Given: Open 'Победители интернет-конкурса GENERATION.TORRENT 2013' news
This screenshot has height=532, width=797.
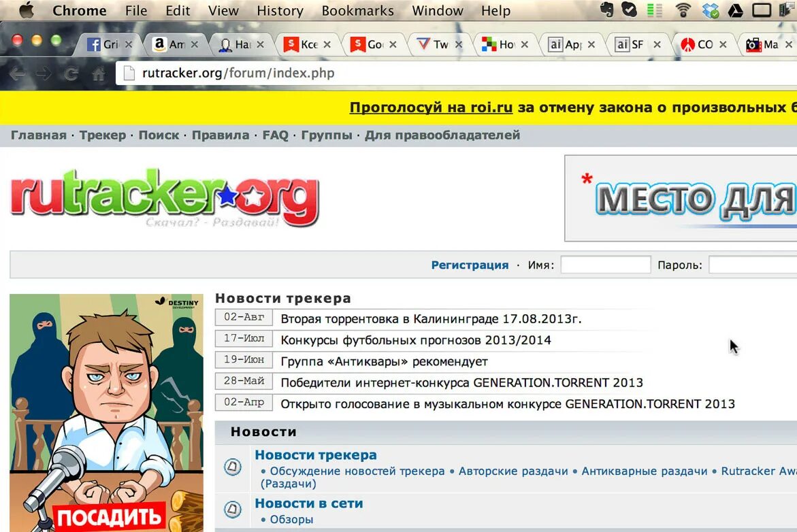Looking at the screenshot, I should pos(461,382).
